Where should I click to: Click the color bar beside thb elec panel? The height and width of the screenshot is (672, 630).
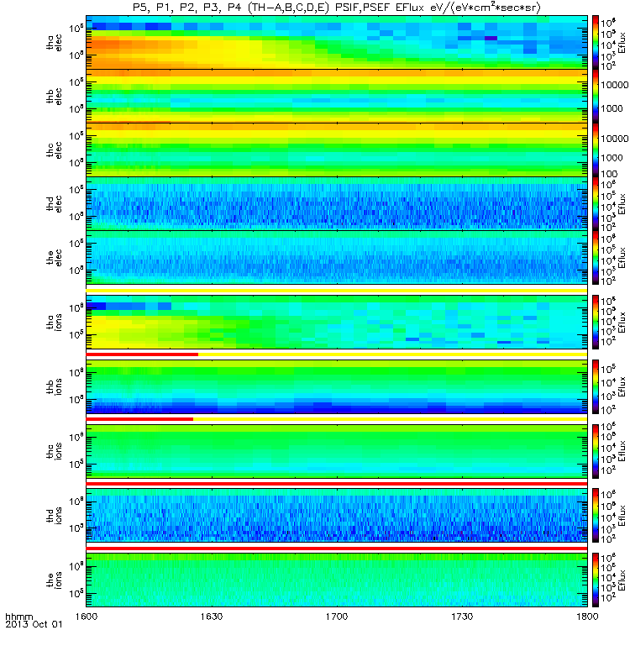[x=596, y=96]
